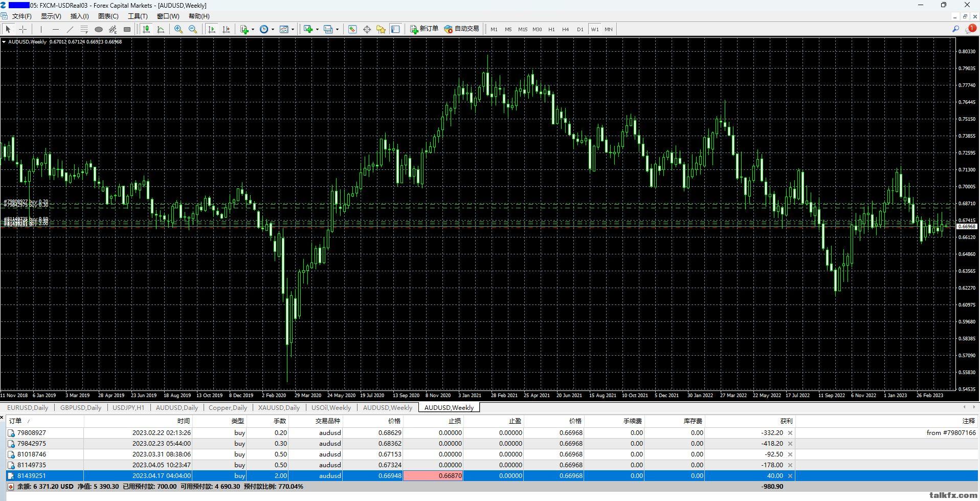Toggle chart shift from right edge
The image size is (980, 501).
click(226, 29)
